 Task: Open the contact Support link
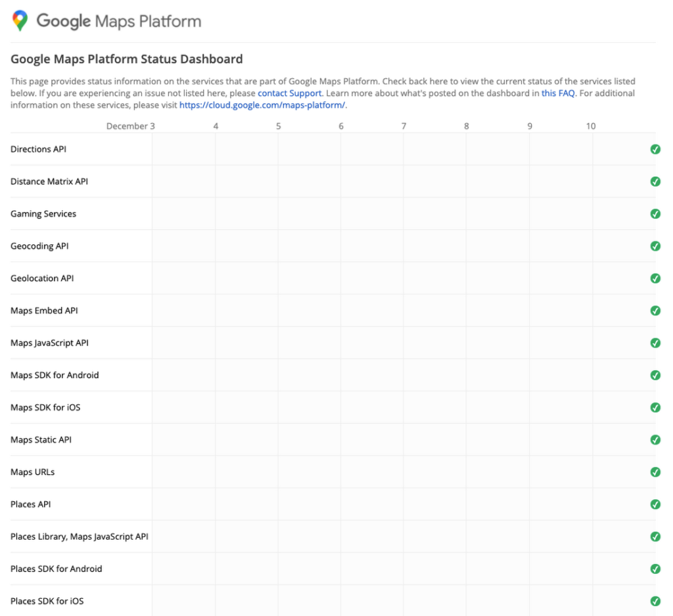(289, 93)
